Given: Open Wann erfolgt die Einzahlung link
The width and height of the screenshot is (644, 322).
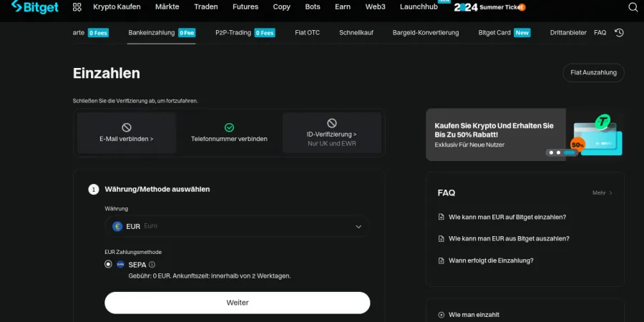Looking at the screenshot, I should [x=491, y=260].
